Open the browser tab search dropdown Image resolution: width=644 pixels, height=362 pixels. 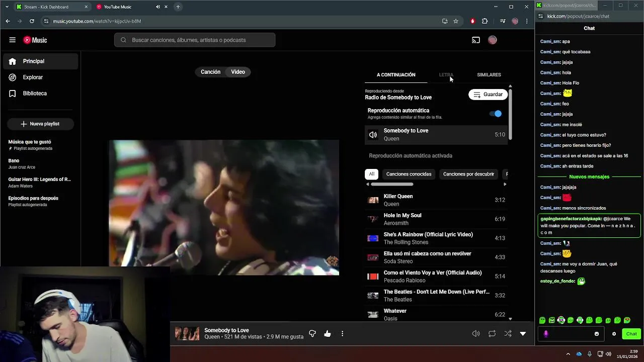coord(7,7)
